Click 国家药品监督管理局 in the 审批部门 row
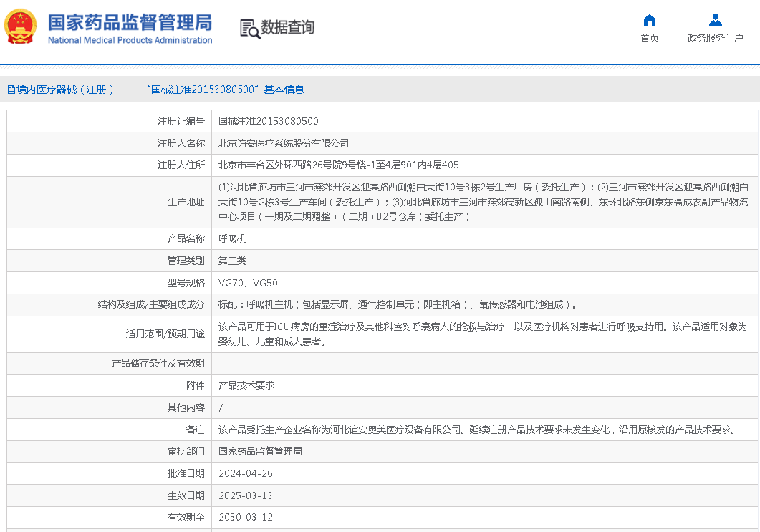This screenshot has width=760, height=532. [260, 451]
